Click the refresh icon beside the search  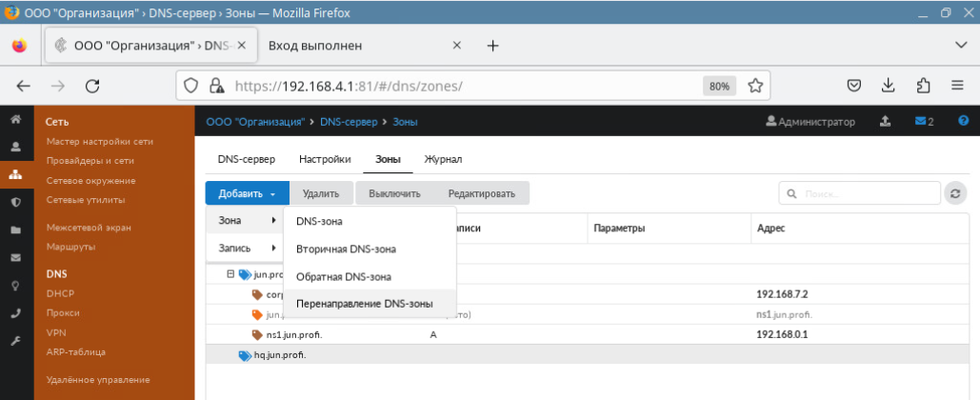(955, 193)
